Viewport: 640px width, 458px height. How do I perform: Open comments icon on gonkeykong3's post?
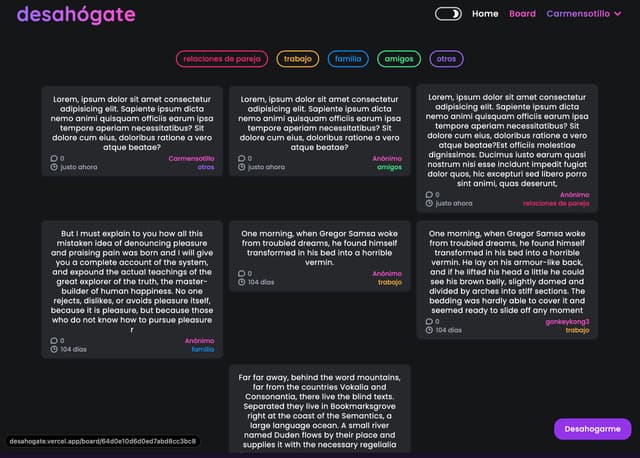(429, 321)
